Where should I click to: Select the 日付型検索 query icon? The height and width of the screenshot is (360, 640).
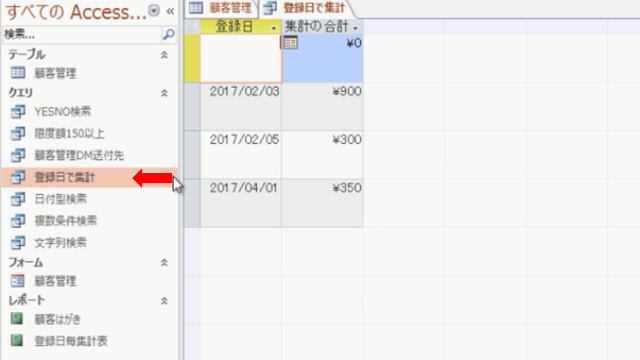[18, 199]
